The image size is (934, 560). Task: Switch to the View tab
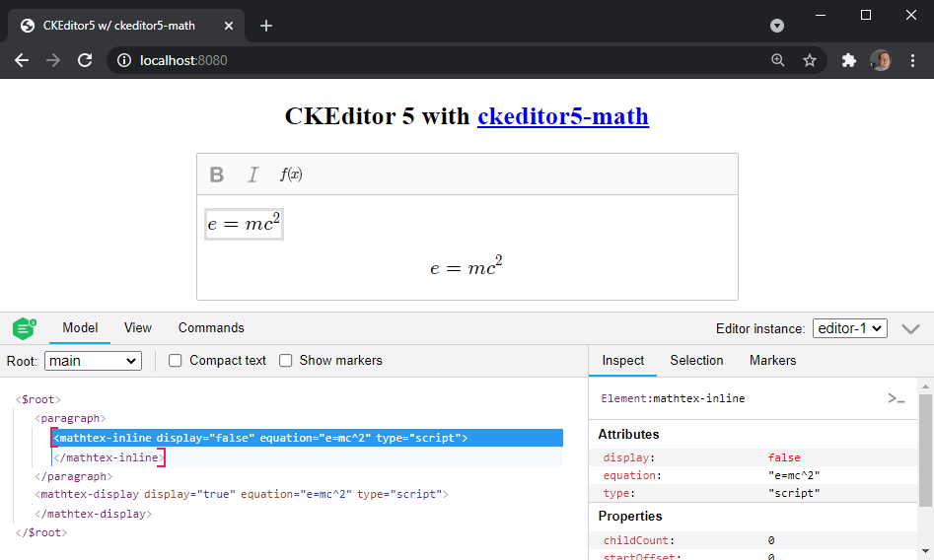point(138,328)
